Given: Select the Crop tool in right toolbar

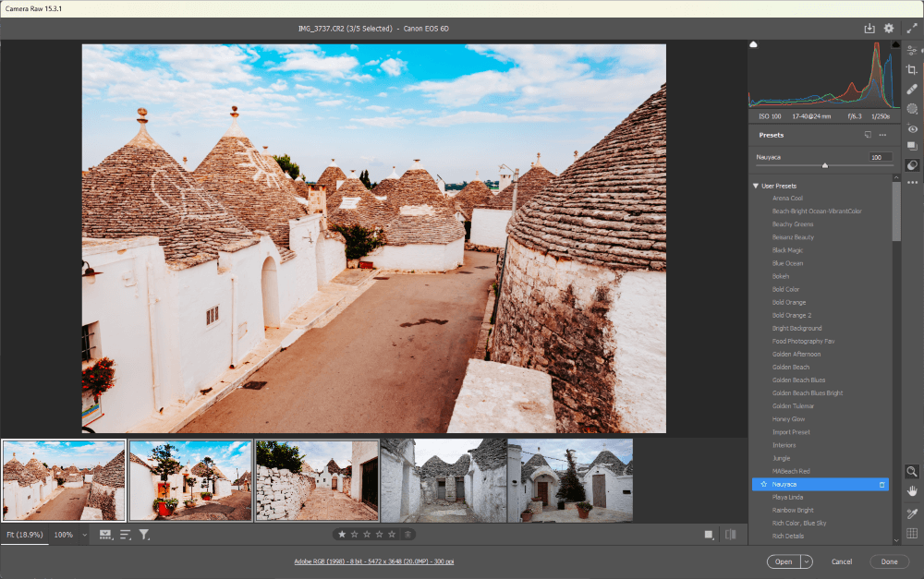Looking at the screenshot, I should click(x=912, y=69).
